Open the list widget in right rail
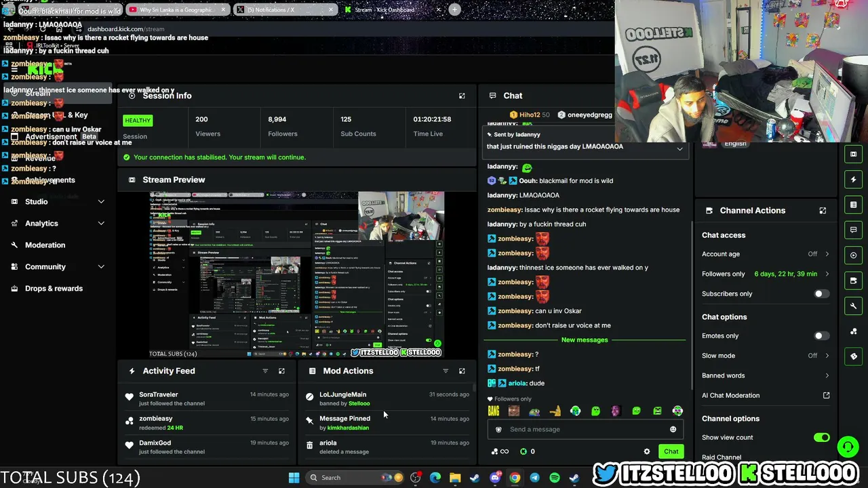 pos(853,204)
